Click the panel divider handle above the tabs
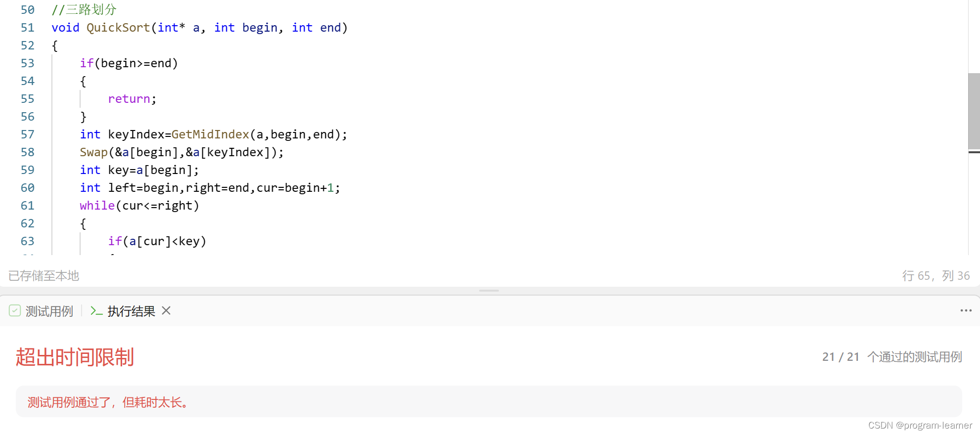 tap(489, 291)
